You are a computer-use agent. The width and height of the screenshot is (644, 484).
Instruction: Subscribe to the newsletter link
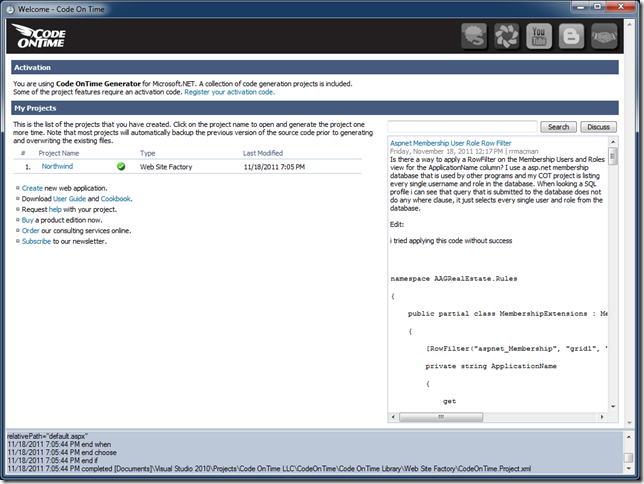(x=36, y=242)
